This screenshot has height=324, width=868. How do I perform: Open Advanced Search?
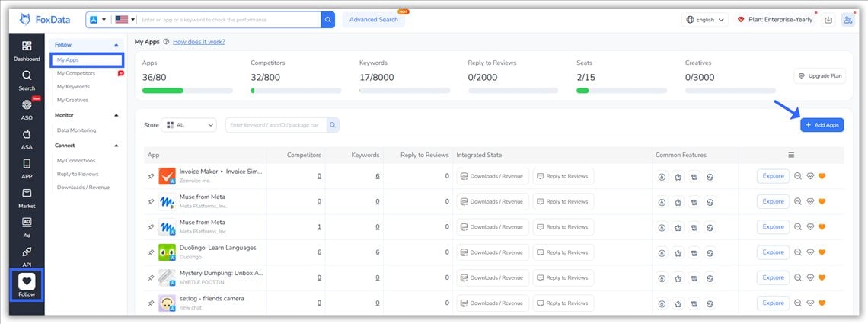point(374,19)
